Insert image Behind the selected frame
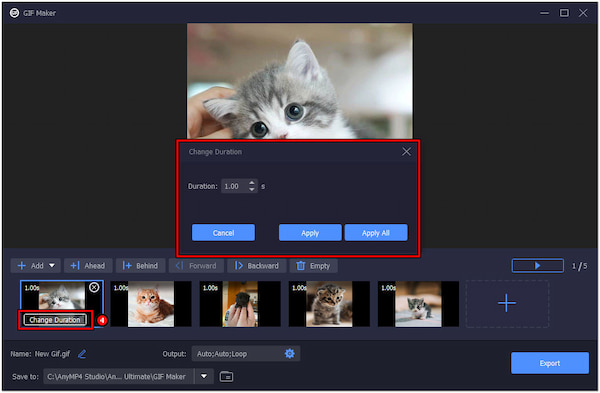 click(x=140, y=266)
